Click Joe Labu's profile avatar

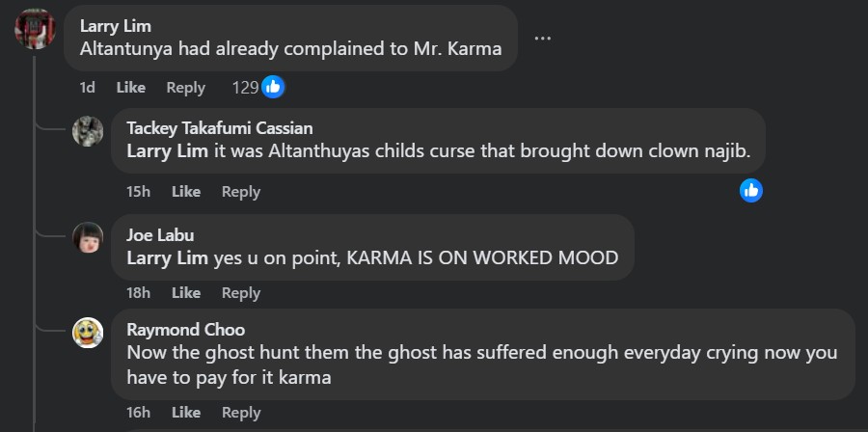coord(88,236)
